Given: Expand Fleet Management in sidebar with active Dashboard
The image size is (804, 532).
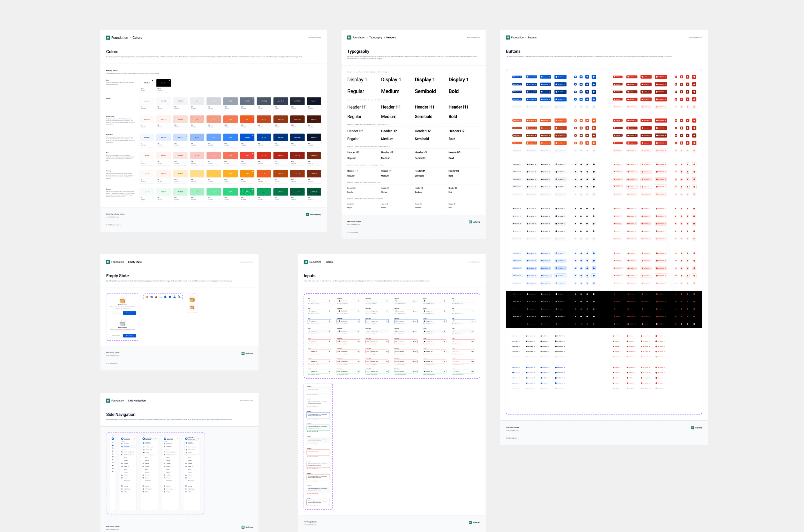Looking at the screenshot, I should 133,455.
